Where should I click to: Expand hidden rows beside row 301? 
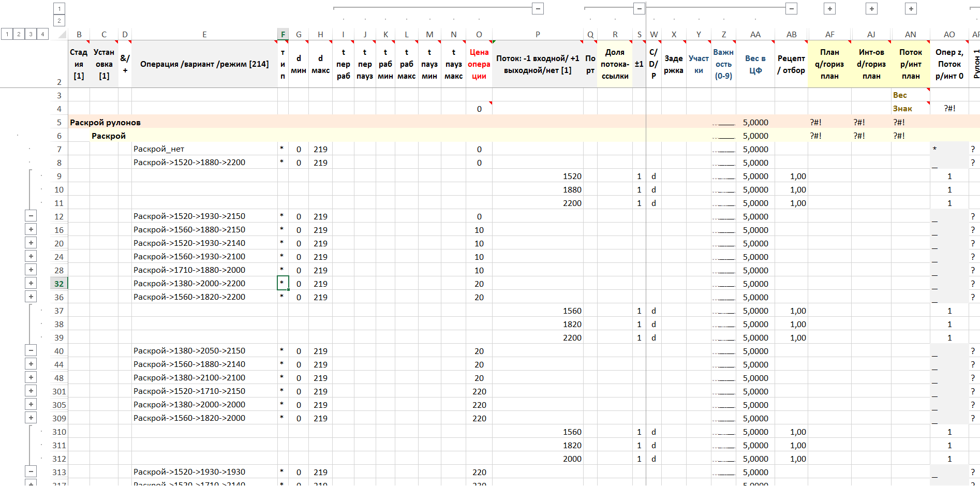click(31, 391)
